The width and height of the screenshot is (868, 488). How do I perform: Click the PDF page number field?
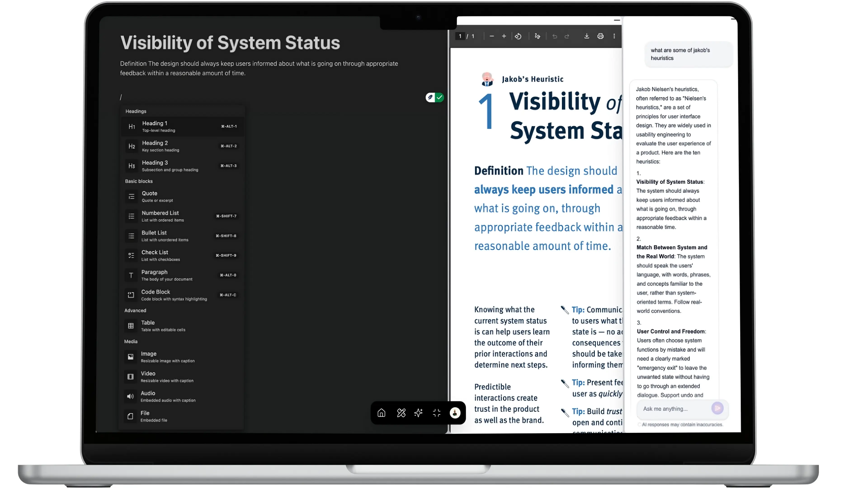460,36
